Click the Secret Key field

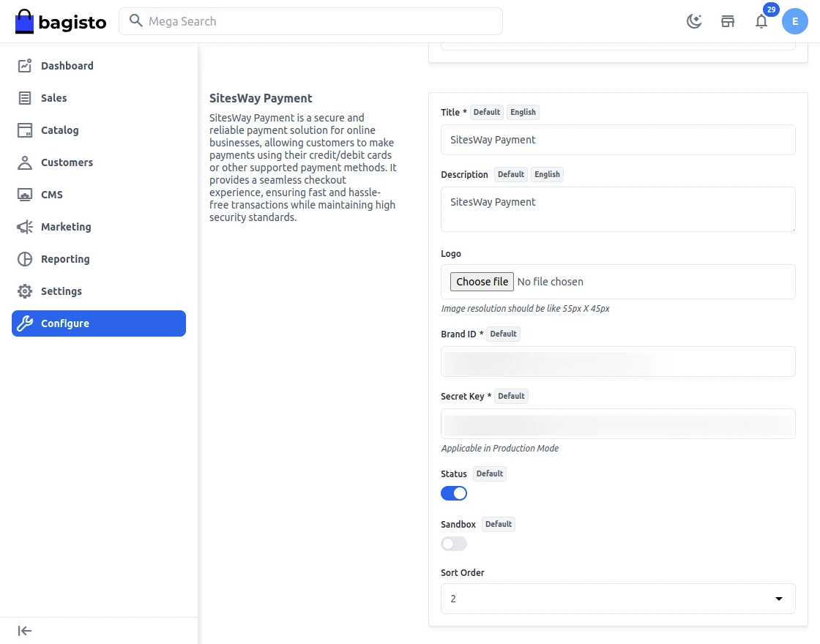point(618,424)
